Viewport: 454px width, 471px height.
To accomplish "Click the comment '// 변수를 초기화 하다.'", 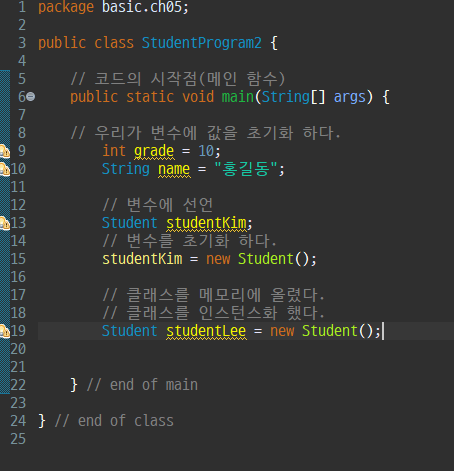I will (190, 241).
